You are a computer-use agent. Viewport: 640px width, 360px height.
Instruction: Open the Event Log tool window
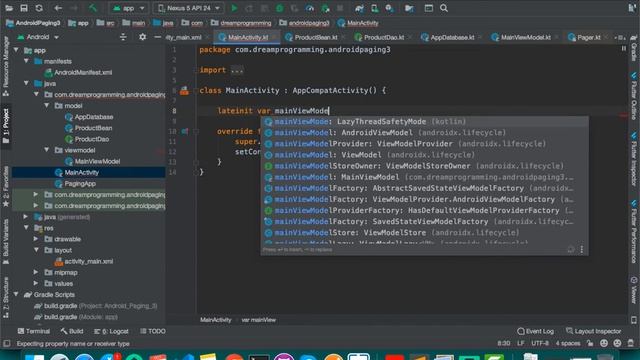536,331
